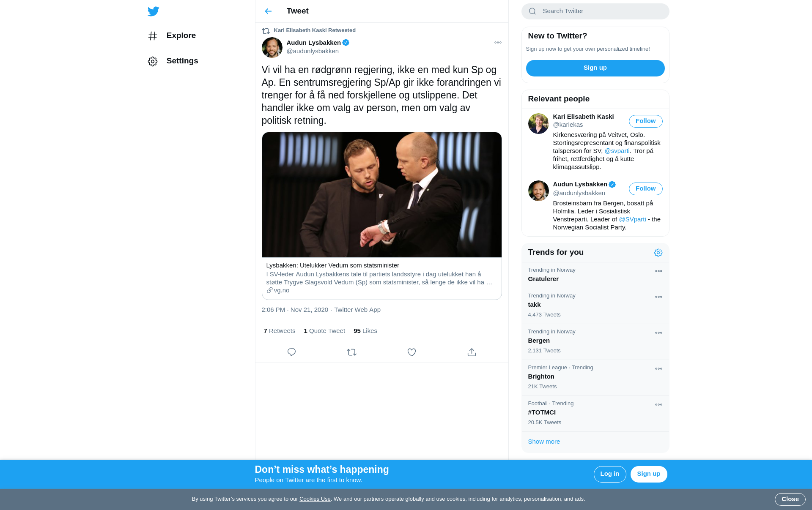
Task: Click Show more under trends
Action: (x=544, y=442)
